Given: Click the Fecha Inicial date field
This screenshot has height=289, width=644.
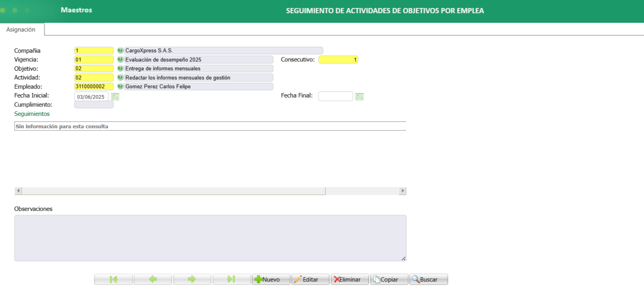Looking at the screenshot, I should coord(91,97).
